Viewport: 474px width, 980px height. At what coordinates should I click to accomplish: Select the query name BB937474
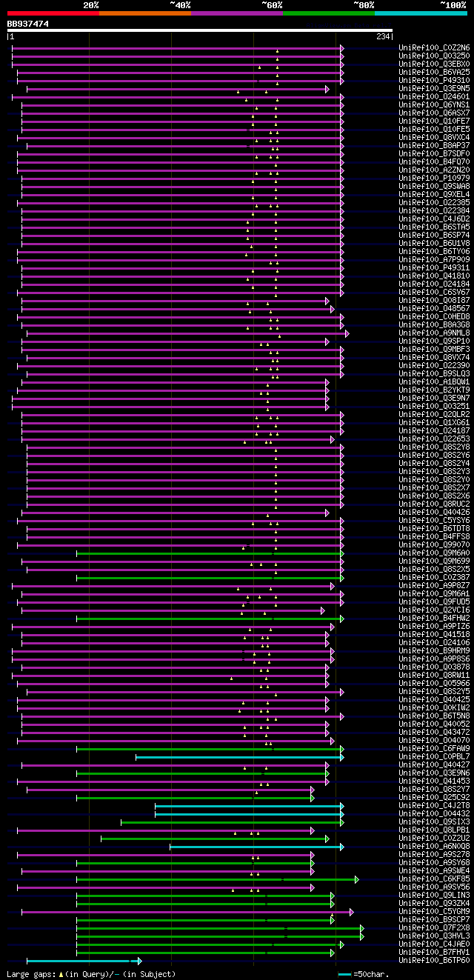(28, 24)
